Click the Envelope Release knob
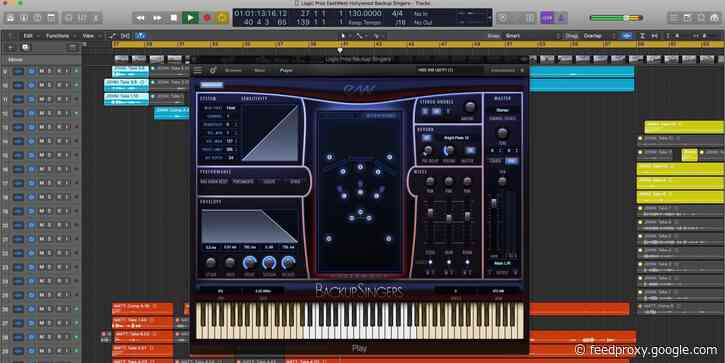Viewport: 725px width, 363px height. [x=288, y=263]
